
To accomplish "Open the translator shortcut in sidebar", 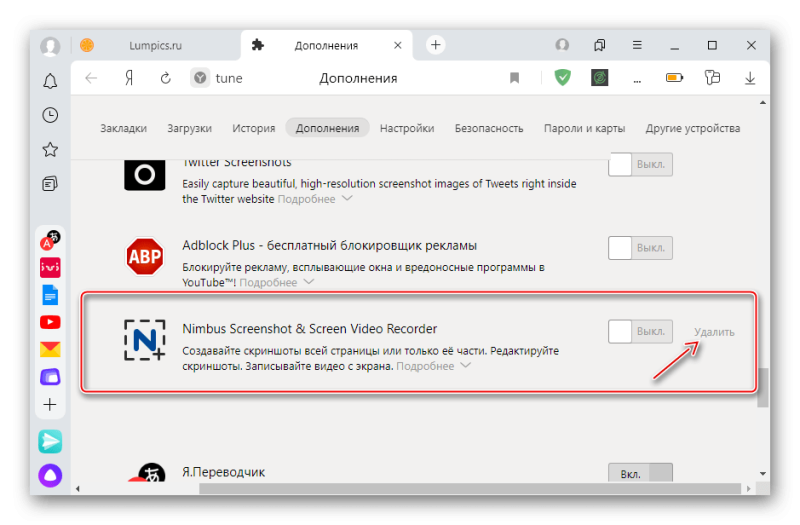I will (50, 240).
